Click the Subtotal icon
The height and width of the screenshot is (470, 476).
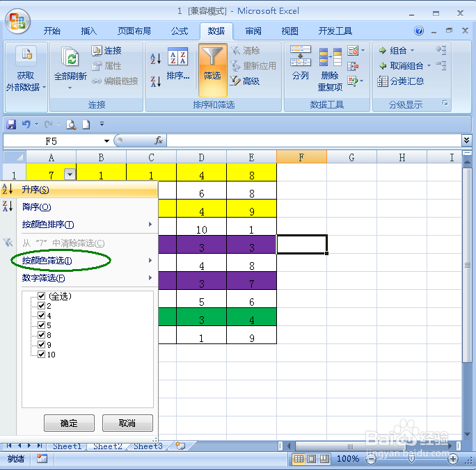coord(383,81)
